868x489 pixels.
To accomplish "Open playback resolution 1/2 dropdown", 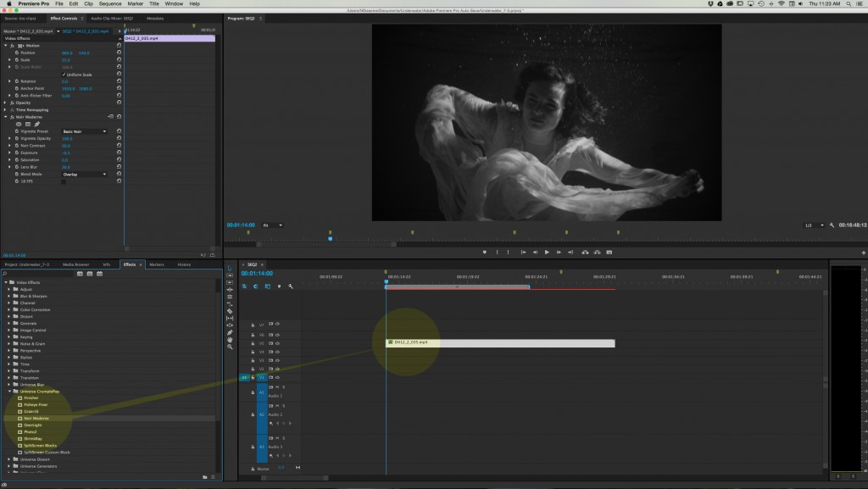I will [813, 225].
